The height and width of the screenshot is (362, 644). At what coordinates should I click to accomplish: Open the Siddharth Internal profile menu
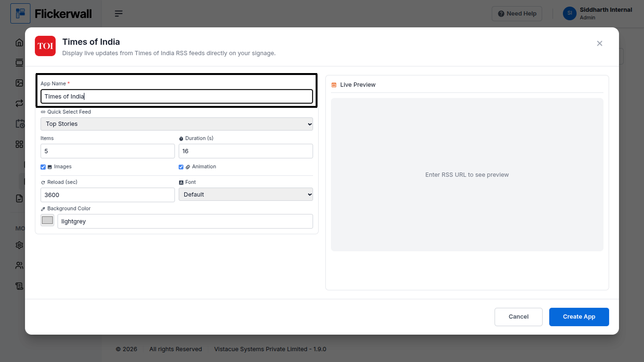click(598, 14)
